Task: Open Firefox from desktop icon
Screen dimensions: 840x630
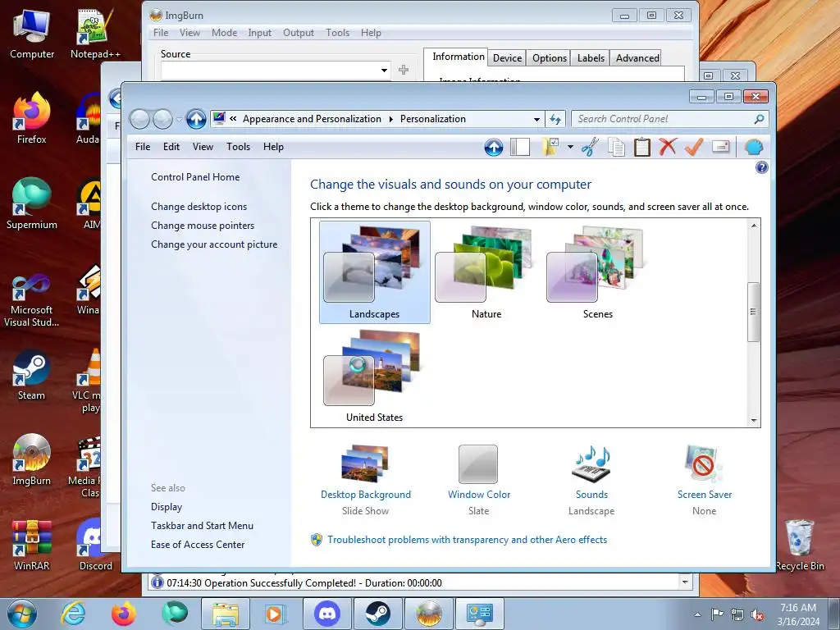Action: click(x=32, y=118)
